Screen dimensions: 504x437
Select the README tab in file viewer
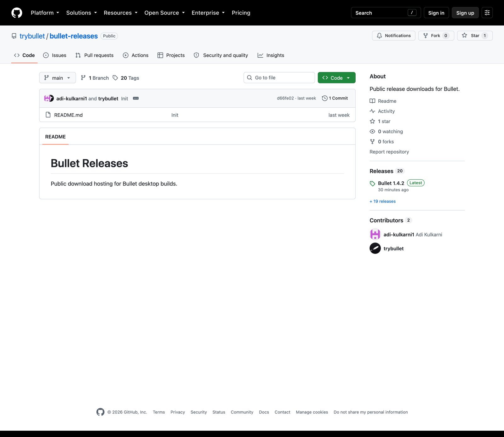(x=55, y=137)
